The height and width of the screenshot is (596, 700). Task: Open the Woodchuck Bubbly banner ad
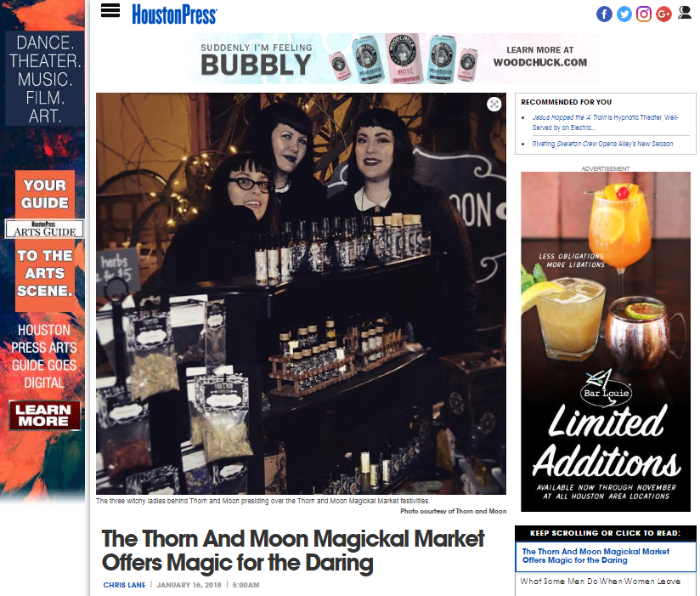pos(396,59)
